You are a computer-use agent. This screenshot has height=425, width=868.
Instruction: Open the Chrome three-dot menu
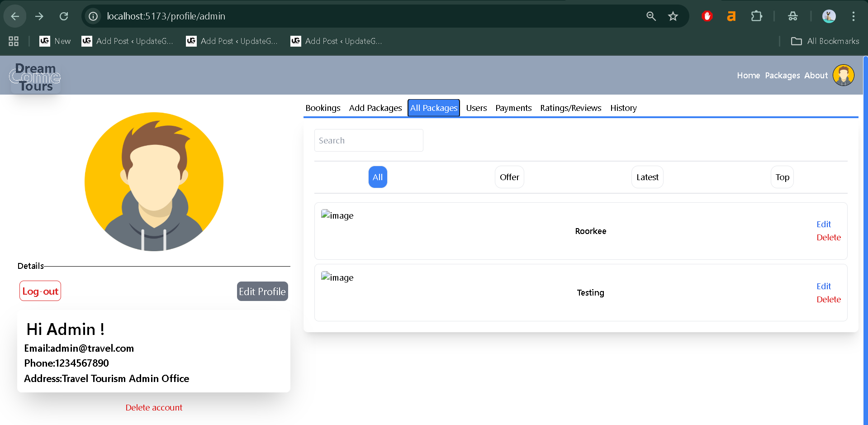(x=853, y=16)
